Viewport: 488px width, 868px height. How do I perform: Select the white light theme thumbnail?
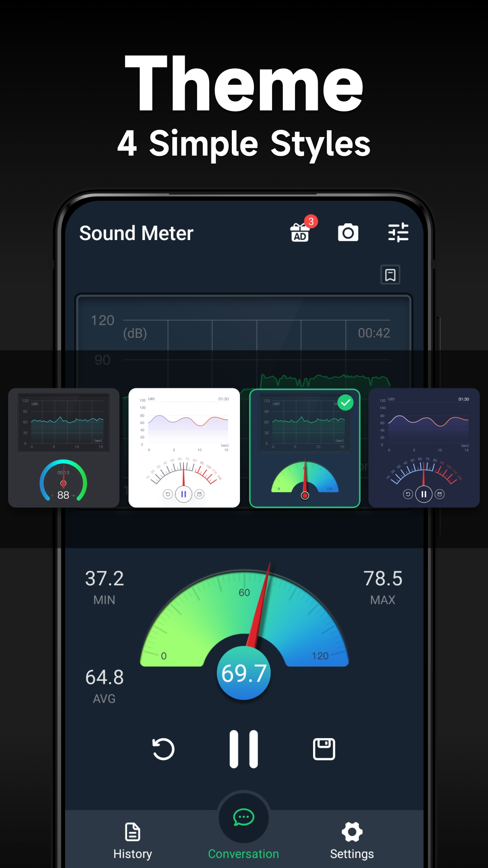click(184, 448)
